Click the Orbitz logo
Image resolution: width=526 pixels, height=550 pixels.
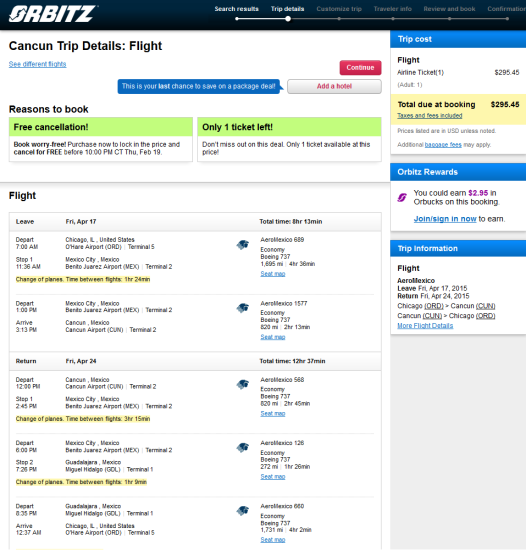coord(53,14)
